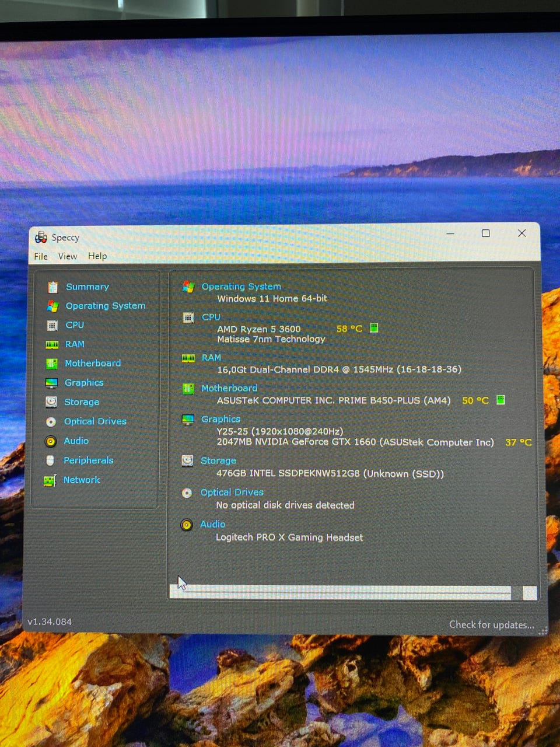Click the 16,0Gt Dual-Channel DDR4 text
Image resolution: width=560 pixels, height=747 pixels.
(x=339, y=369)
